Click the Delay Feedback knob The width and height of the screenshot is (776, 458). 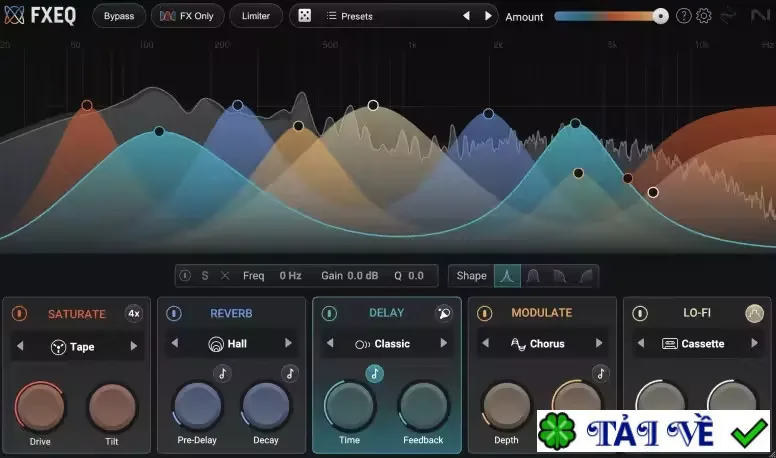point(423,405)
